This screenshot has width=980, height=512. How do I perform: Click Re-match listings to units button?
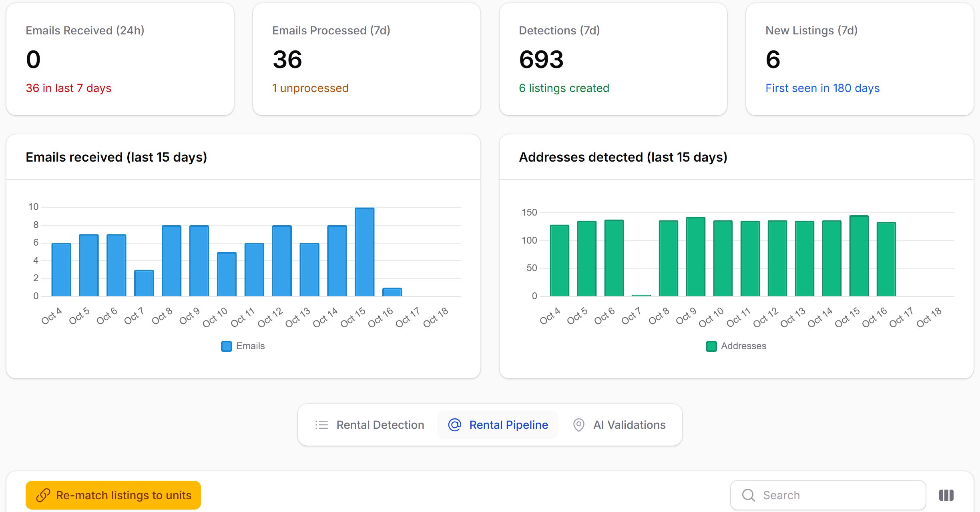point(113,495)
